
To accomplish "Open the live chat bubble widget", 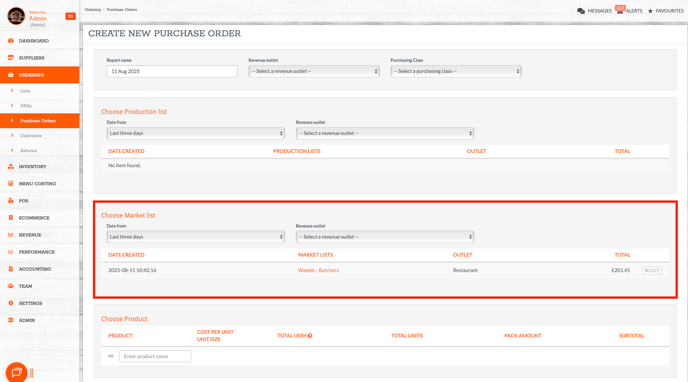I will (16, 372).
